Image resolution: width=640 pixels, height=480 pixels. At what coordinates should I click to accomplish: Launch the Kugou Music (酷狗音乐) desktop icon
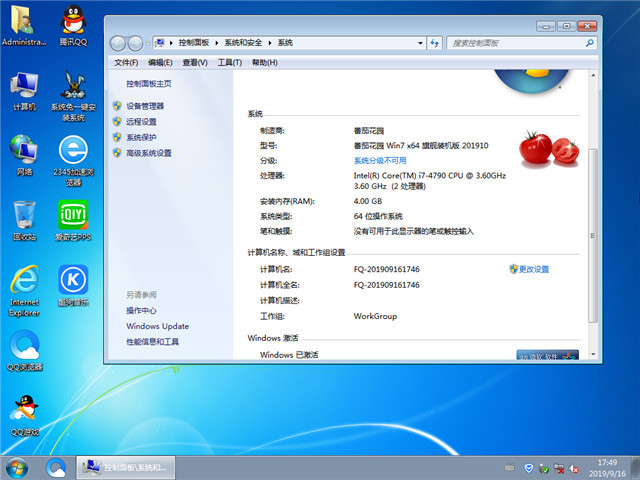73,286
